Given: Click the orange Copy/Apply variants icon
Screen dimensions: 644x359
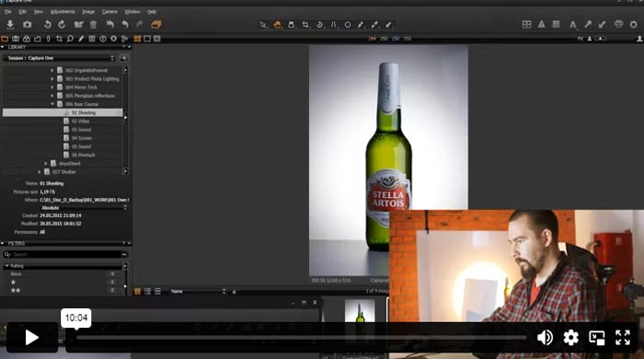Looking at the screenshot, I should (156, 25).
